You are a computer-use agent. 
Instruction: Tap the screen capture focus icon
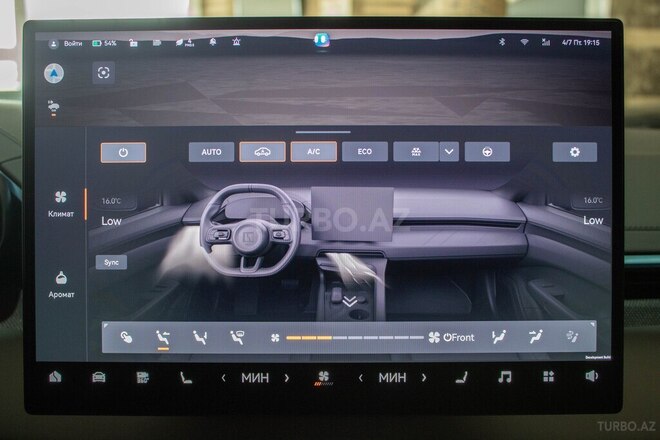pyautogui.click(x=104, y=73)
